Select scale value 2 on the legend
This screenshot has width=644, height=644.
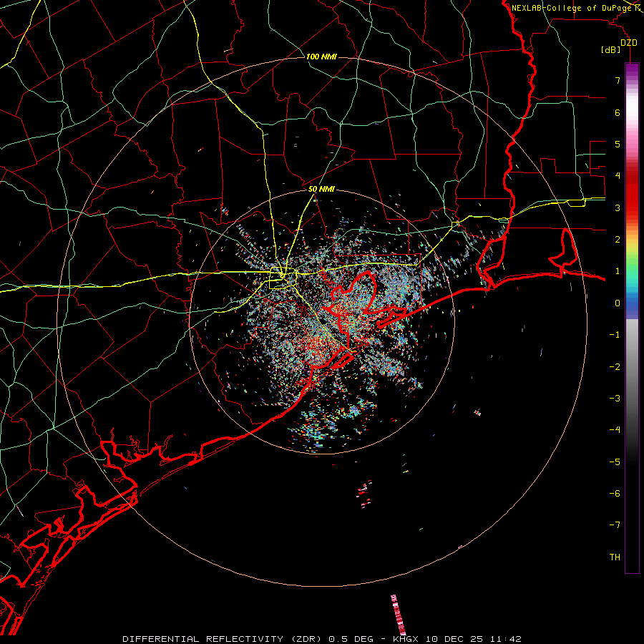pos(618,240)
